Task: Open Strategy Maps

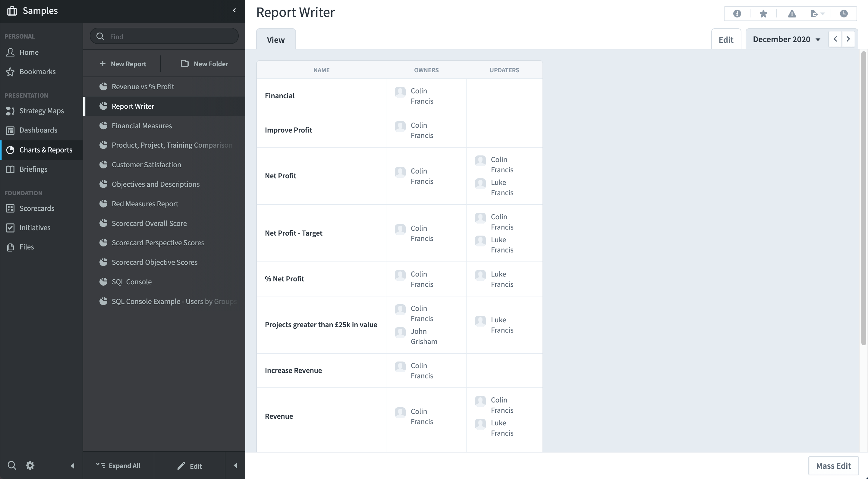Action: pos(42,111)
